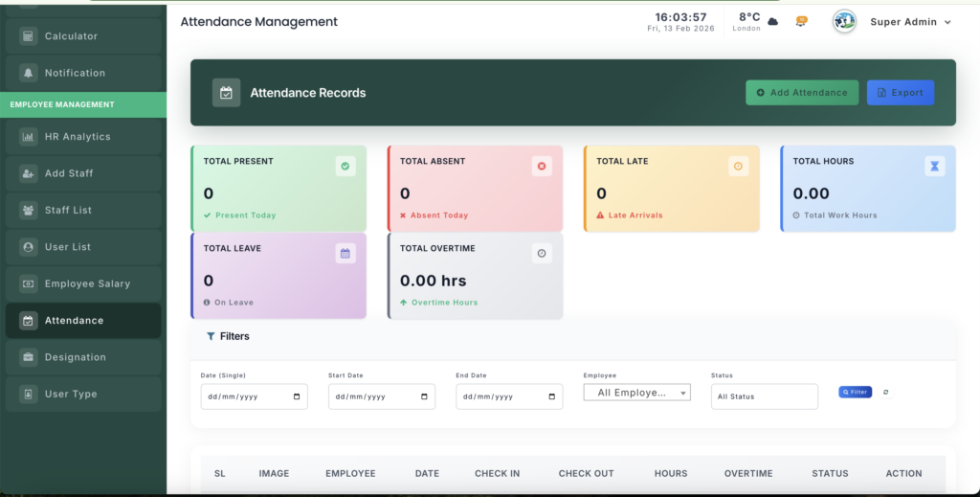Image resolution: width=980 pixels, height=497 pixels.
Task: Click the notification bell icon in header
Action: pyautogui.click(x=801, y=21)
